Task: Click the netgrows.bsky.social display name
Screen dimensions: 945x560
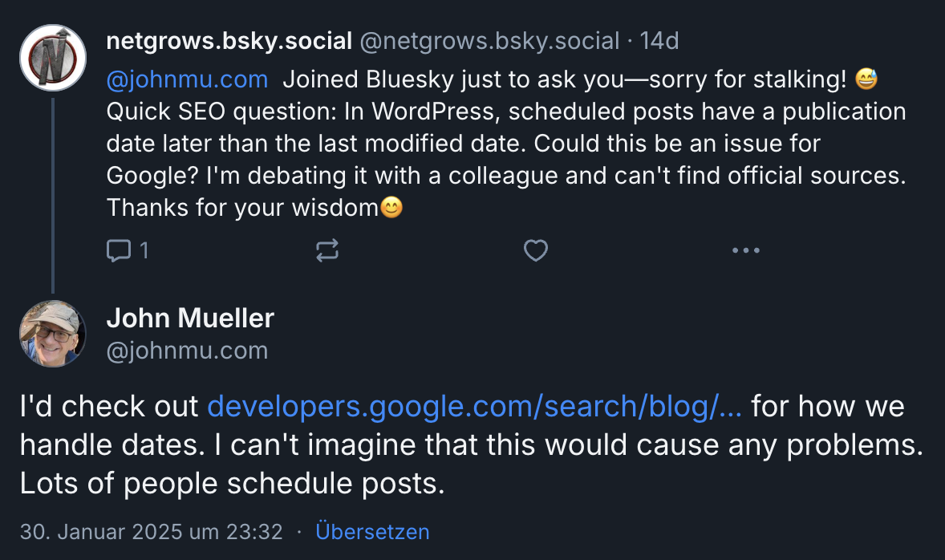Action: [x=229, y=41]
